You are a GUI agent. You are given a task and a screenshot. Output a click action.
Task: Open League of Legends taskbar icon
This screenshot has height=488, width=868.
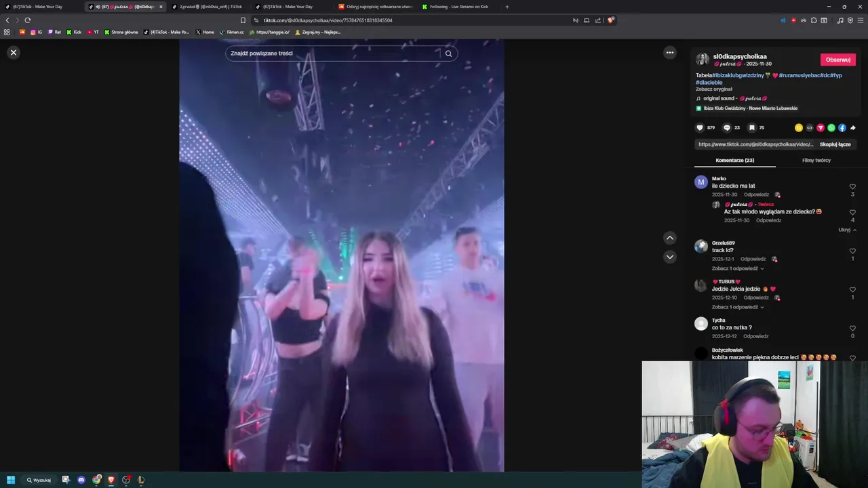(x=141, y=480)
